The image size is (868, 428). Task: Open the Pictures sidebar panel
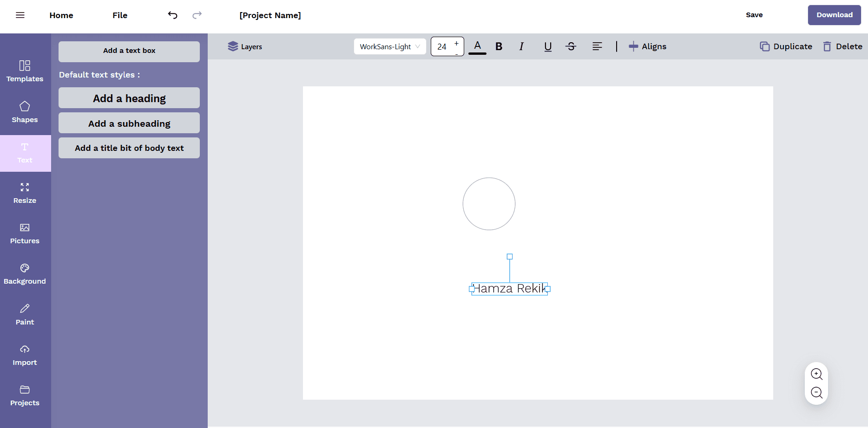pos(25,233)
